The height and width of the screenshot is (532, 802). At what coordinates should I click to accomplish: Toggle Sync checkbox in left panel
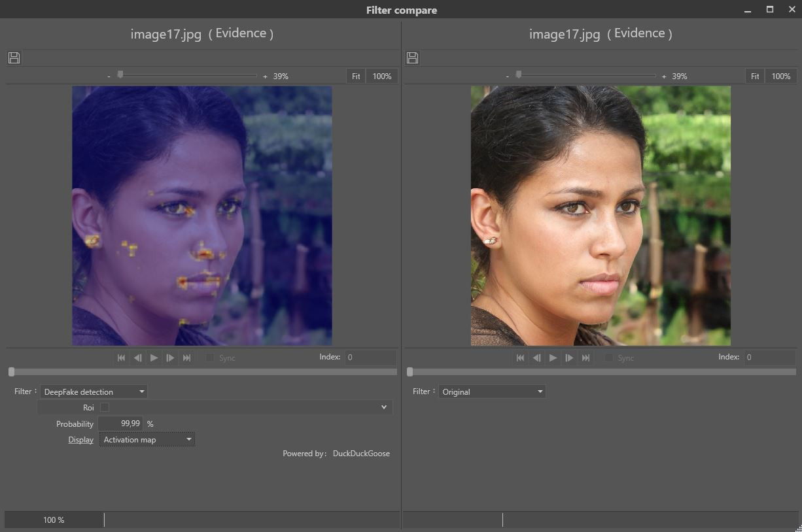coord(210,357)
